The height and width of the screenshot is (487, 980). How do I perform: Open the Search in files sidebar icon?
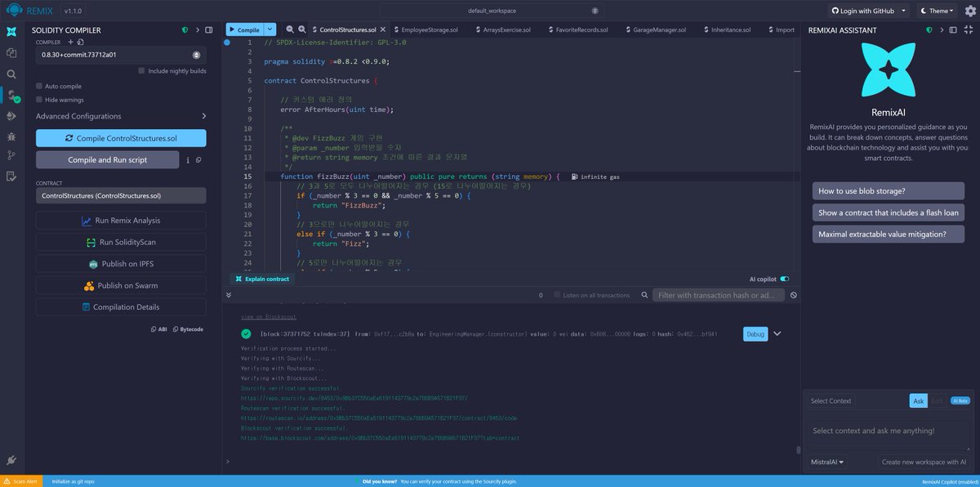click(x=11, y=74)
